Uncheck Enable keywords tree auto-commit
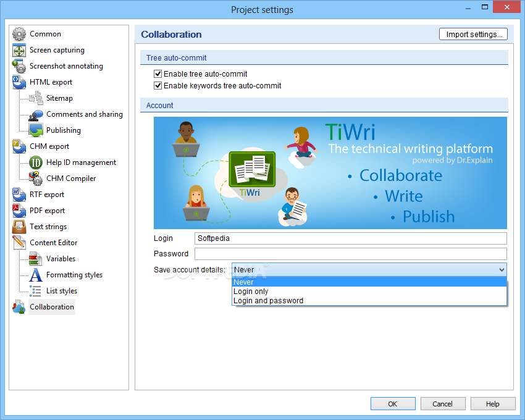 click(x=157, y=86)
